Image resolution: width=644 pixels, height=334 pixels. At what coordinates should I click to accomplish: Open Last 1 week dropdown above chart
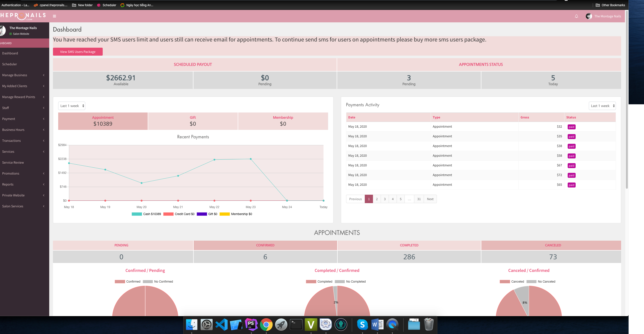pyautogui.click(x=72, y=106)
